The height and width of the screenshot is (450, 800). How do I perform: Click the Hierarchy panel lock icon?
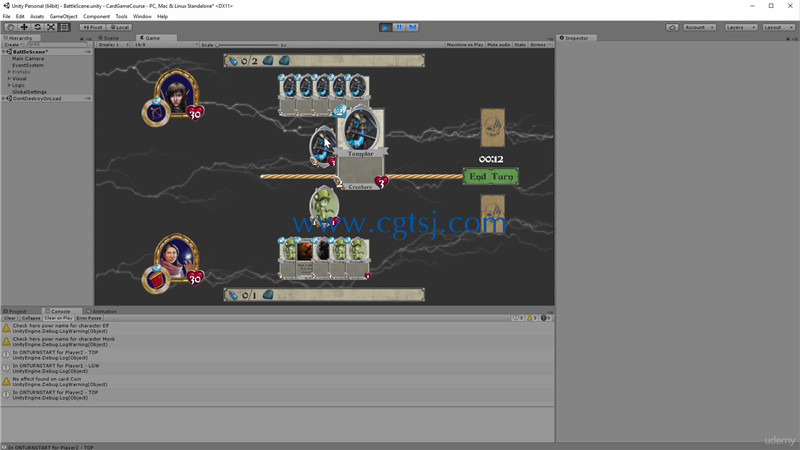pyautogui.click(x=81, y=38)
